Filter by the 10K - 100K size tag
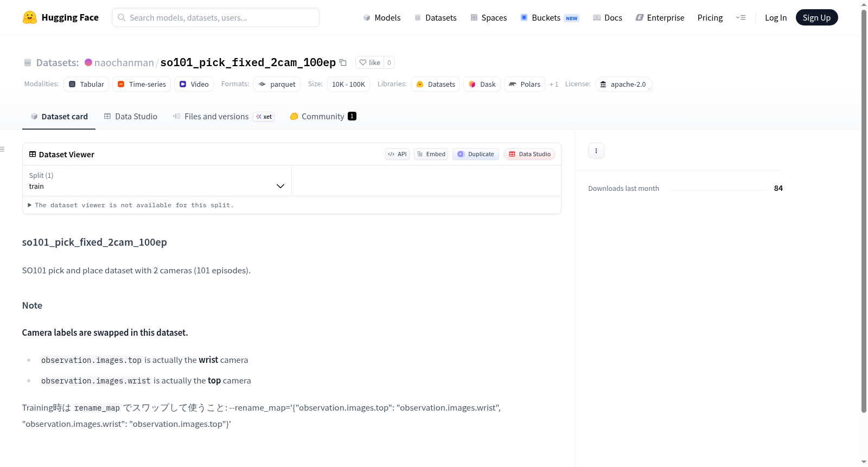This screenshot has height=467, width=868. tap(348, 84)
